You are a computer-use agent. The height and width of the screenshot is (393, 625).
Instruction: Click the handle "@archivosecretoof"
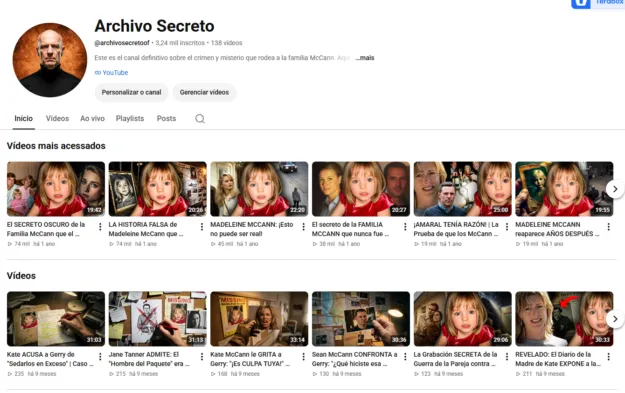[x=122, y=43]
